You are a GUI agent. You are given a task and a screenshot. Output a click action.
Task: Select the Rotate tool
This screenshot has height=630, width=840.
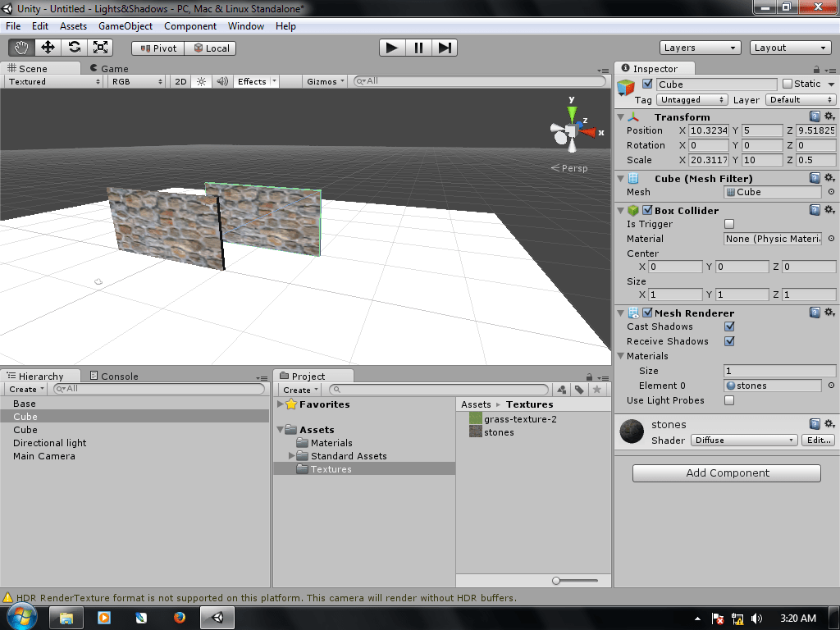click(x=75, y=47)
